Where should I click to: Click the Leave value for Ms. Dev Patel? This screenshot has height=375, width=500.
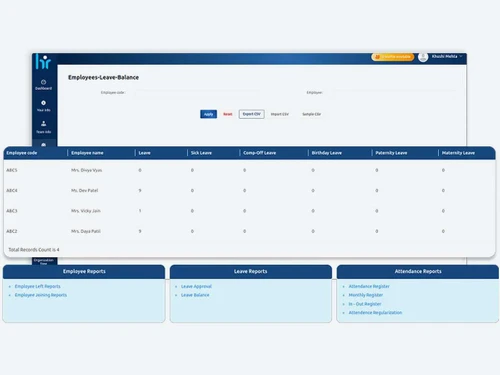pyautogui.click(x=140, y=190)
